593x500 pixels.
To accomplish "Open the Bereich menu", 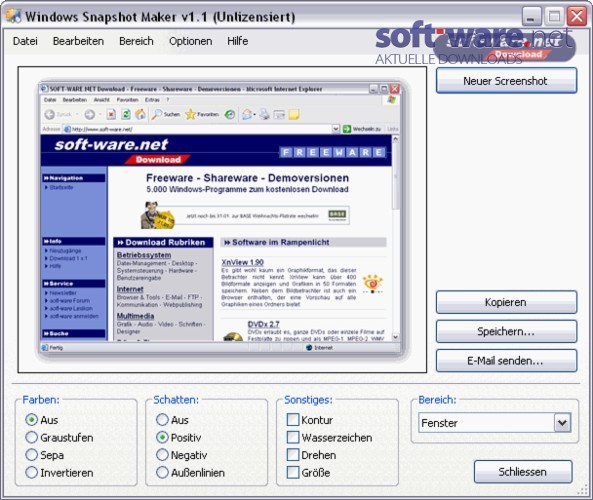I will [136, 41].
